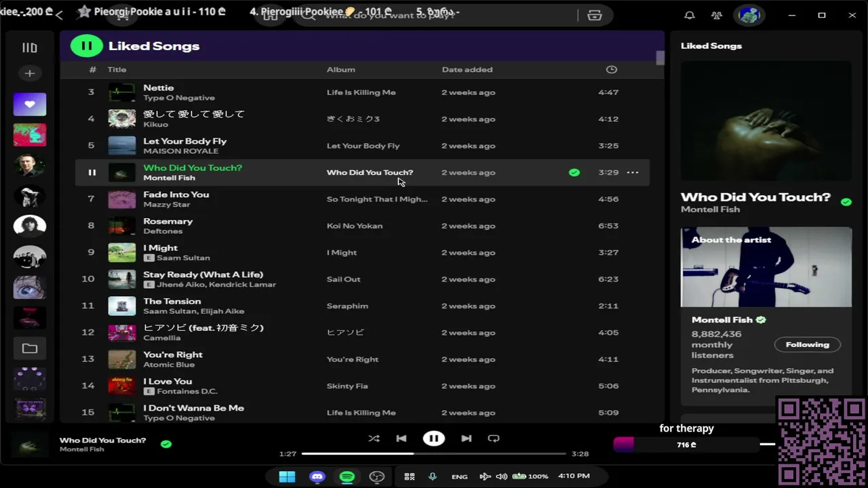This screenshot has height=488, width=868.
Task: Open the volume speaker icon in the tray
Action: [x=502, y=476]
